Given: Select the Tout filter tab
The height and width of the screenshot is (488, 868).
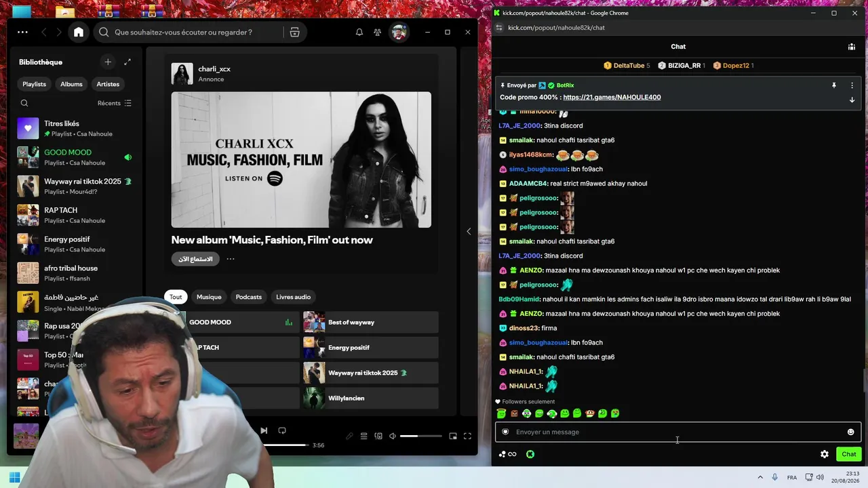Looking at the screenshot, I should (x=176, y=297).
